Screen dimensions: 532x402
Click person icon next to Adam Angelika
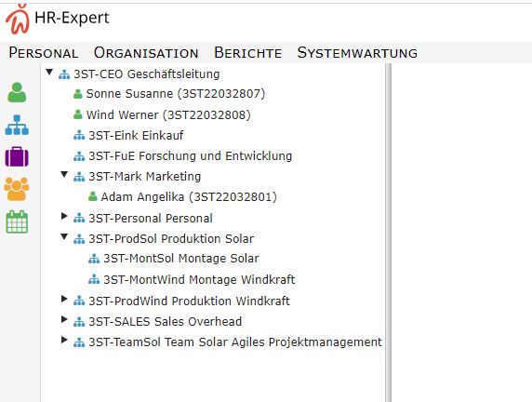pos(93,196)
